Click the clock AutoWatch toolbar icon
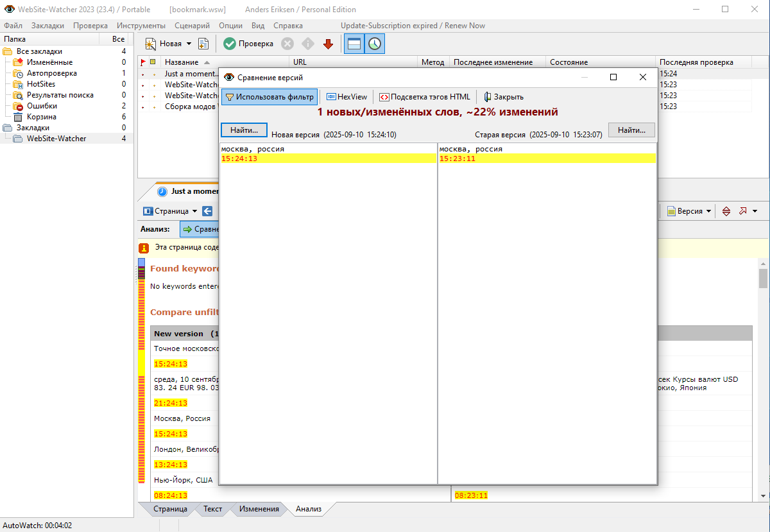This screenshot has height=532, width=770. click(x=374, y=44)
